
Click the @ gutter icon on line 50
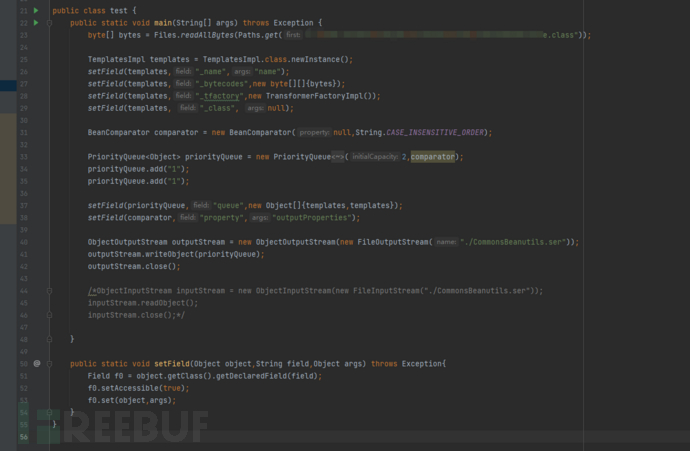click(x=36, y=363)
